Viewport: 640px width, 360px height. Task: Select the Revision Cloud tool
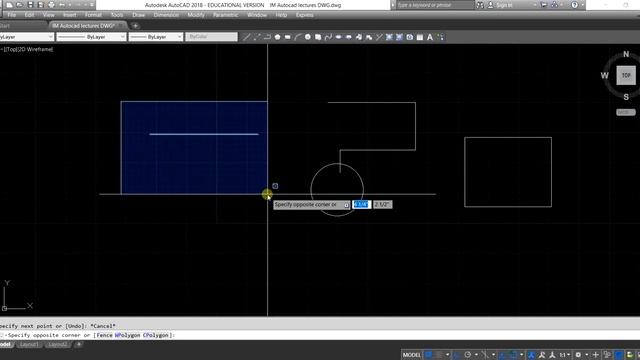318,37
